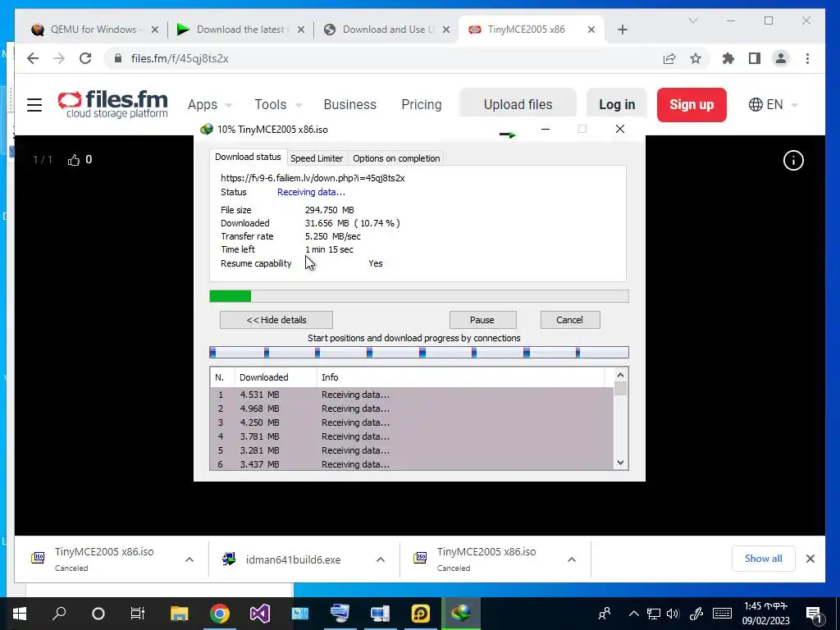Open the notification center icon
840x630 pixels.
[x=814, y=614]
